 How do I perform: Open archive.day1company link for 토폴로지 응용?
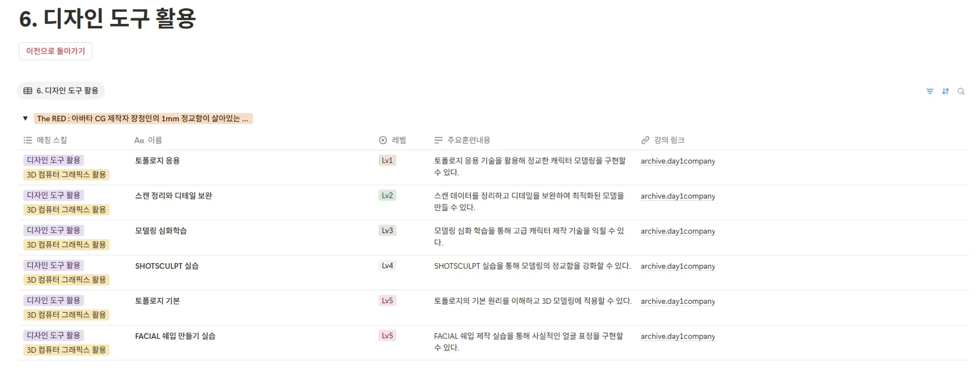(x=678, y=161)
